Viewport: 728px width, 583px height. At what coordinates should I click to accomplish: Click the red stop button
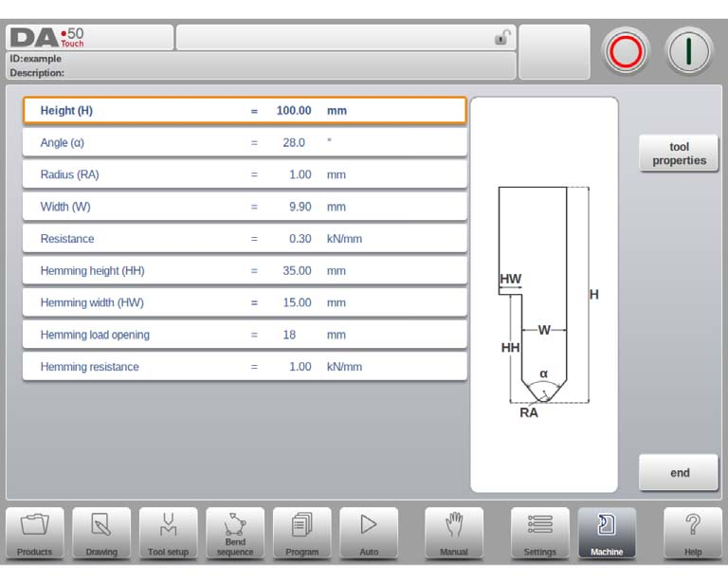(626, 51)
